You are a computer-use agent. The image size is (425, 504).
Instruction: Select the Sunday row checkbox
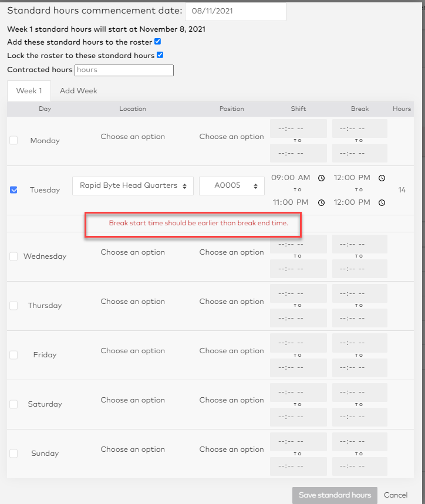click(x=14, y=453)
